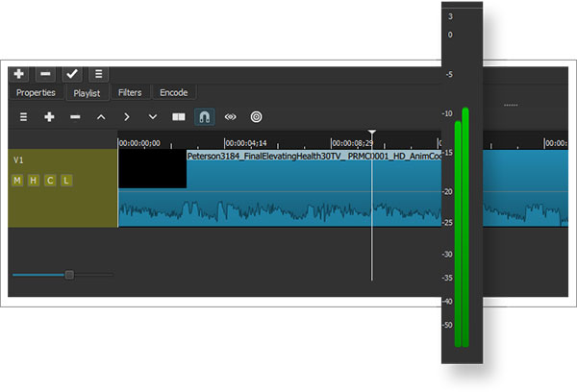Screen dimensions: 577x392
Task: Open the playlist hamburger menu
Action: click(98, 74)
